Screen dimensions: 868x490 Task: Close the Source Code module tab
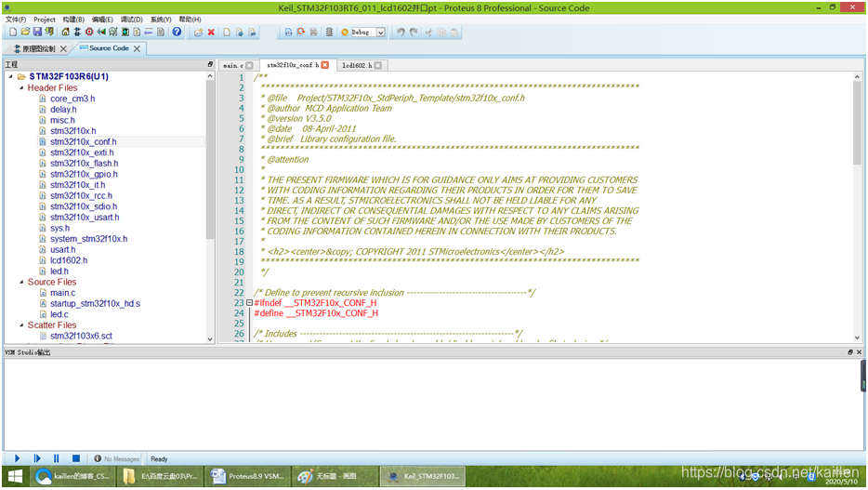point(137,48)
